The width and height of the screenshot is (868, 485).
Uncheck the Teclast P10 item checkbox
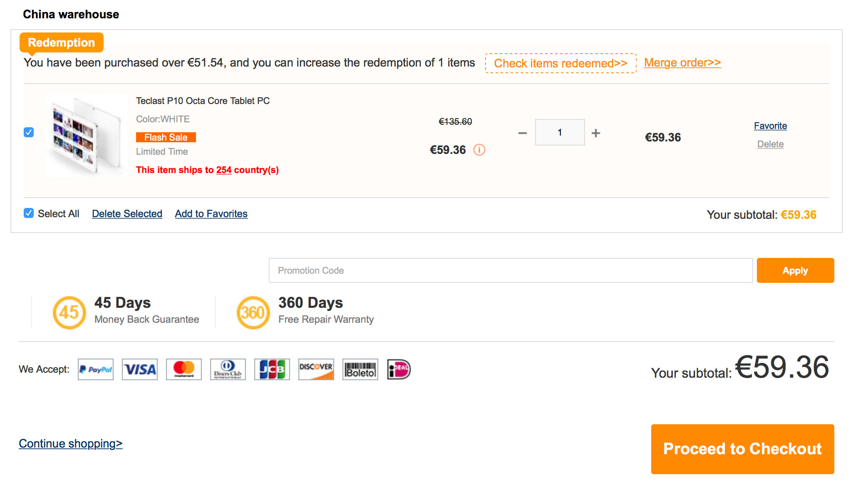pos(29,132)
